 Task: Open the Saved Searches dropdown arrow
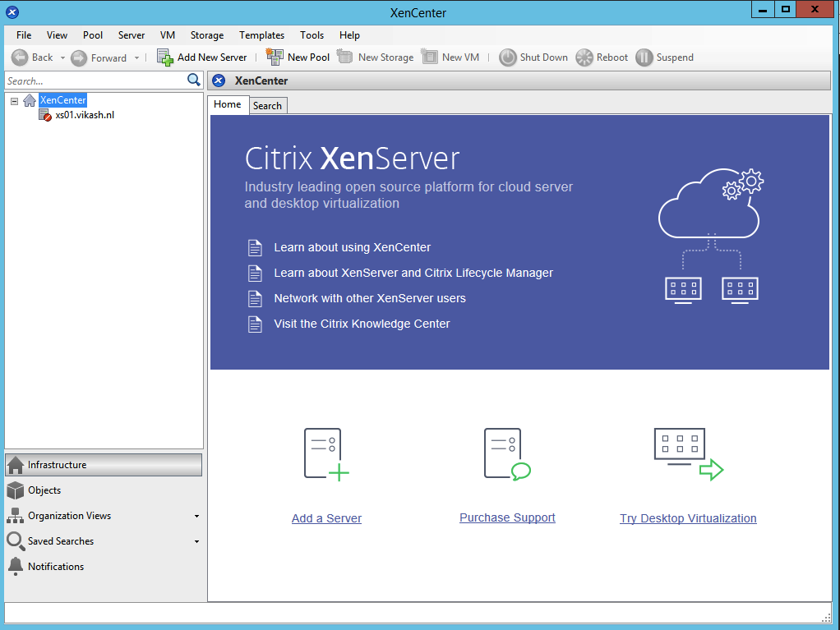pyautogui.click(x=196, y=541)
